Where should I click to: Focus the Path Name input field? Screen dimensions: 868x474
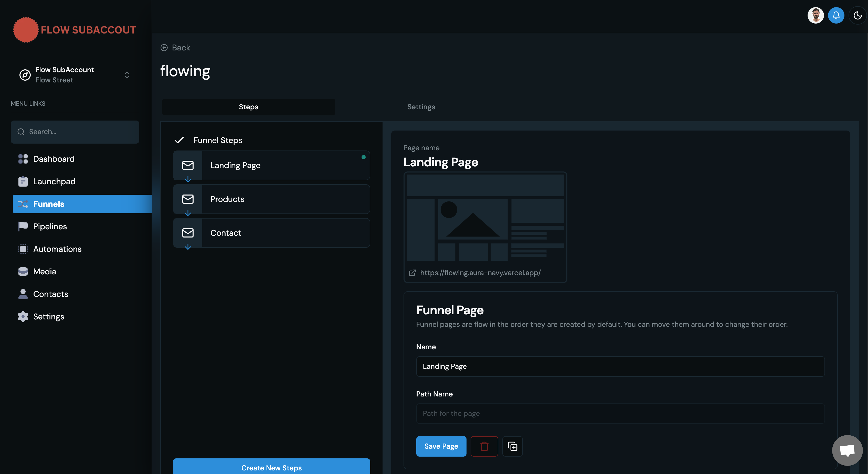tap(620, 413)
